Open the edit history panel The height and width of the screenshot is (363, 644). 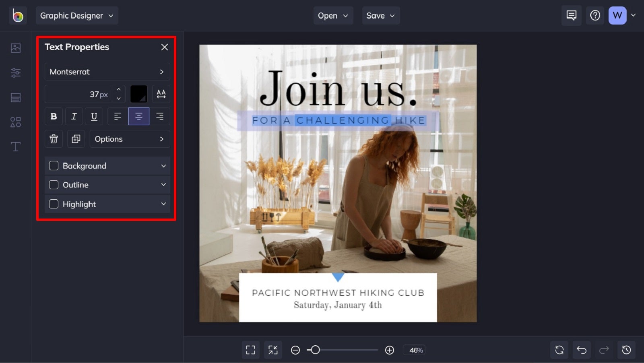click(626, 350)
